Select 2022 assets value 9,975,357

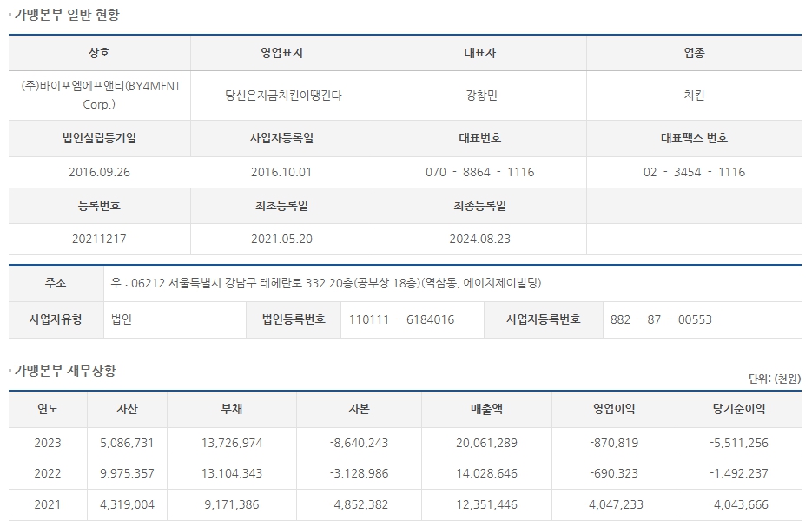pos(128,474)
